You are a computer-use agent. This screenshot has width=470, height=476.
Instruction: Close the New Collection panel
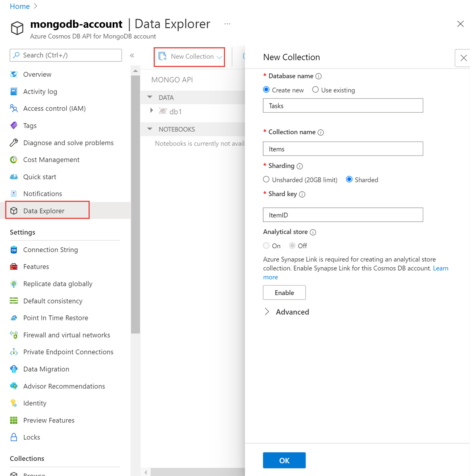tap(463, 58)
